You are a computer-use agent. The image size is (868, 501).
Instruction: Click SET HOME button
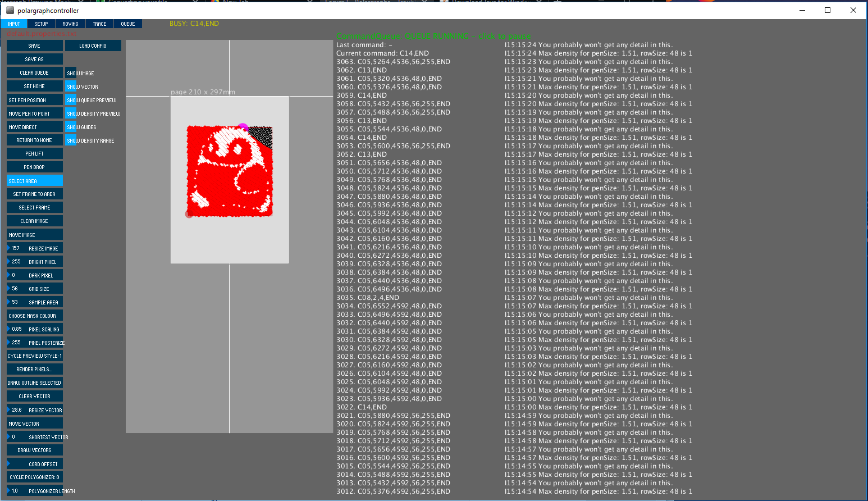click(x=35, y=86)
